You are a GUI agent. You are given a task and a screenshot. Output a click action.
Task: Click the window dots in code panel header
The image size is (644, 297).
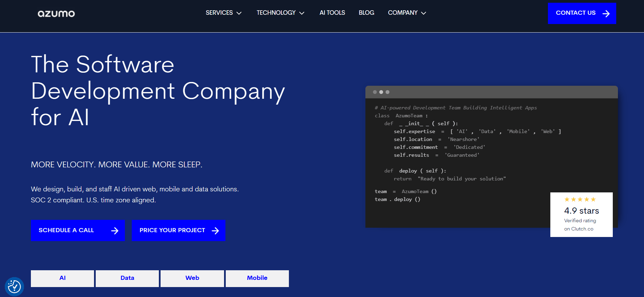(x=381, y=92)
